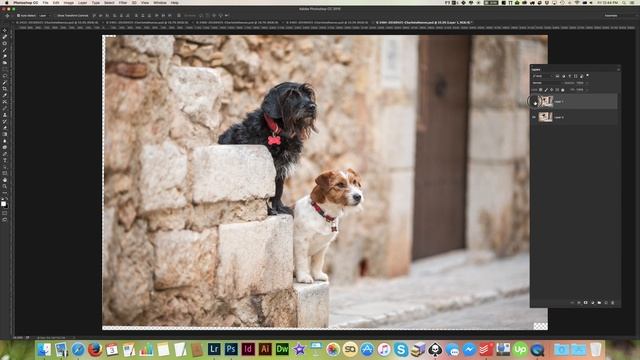Lock transparent pixels in Layers panel
This screenshot has width=640, height=360.
(x=540, y=90)
